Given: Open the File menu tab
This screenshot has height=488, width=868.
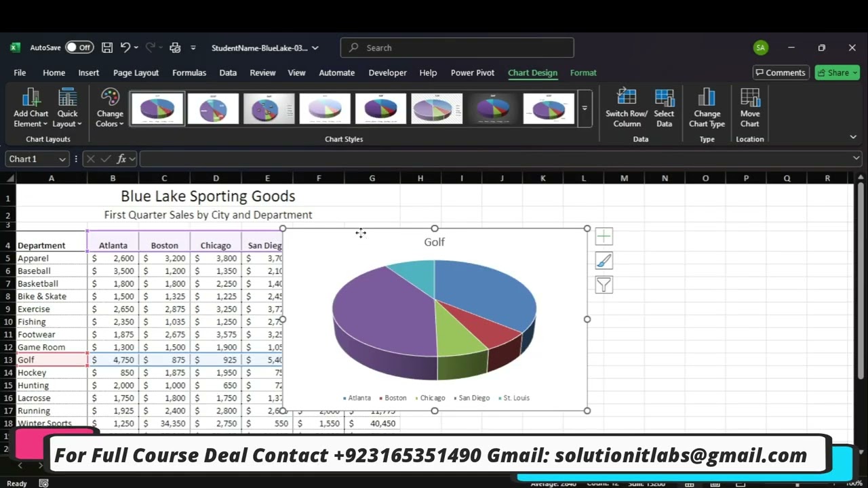Looking at the screenshot, I should [x=20, y=73].
